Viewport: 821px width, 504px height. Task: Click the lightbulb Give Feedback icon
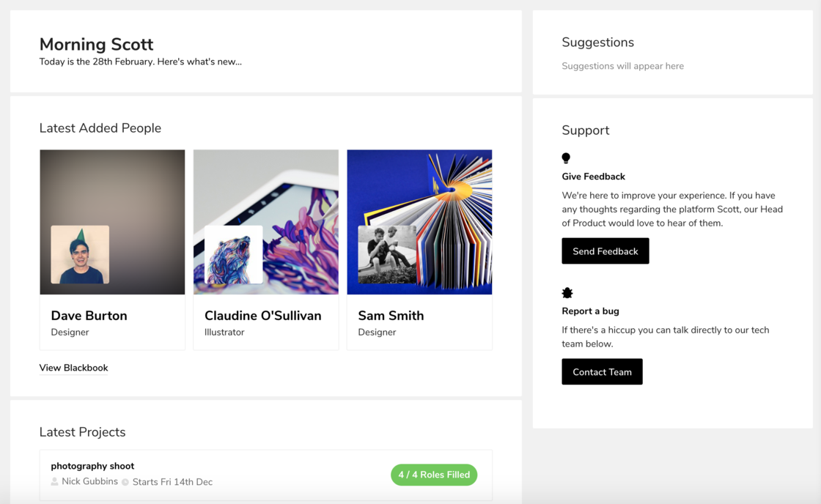[x=566, y=158]
